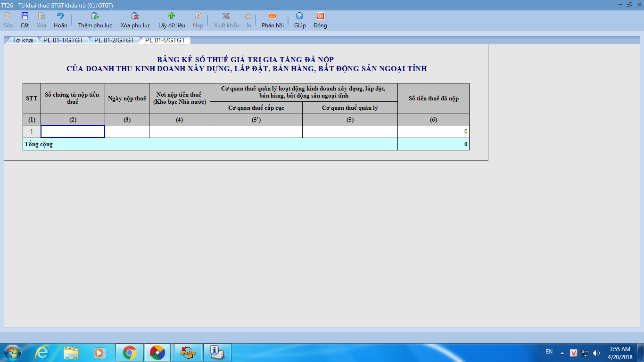
Task: Click the red V tray icon
Action: [574, 353]
